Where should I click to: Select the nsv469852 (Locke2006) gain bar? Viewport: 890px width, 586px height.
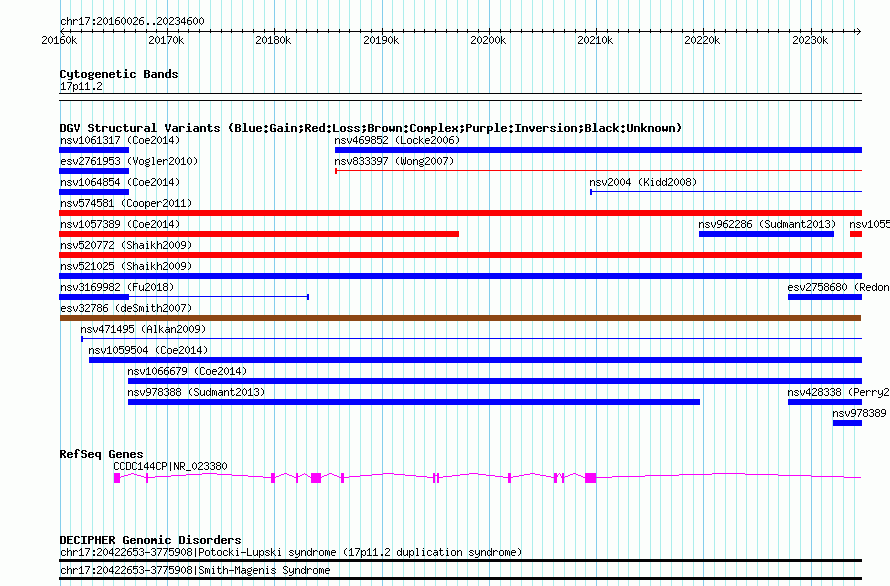coord(598,150)
